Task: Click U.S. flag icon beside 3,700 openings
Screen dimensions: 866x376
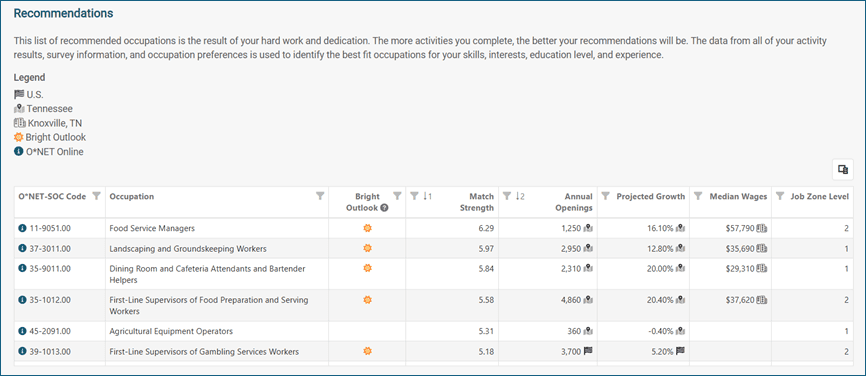Action: [588, 351]
